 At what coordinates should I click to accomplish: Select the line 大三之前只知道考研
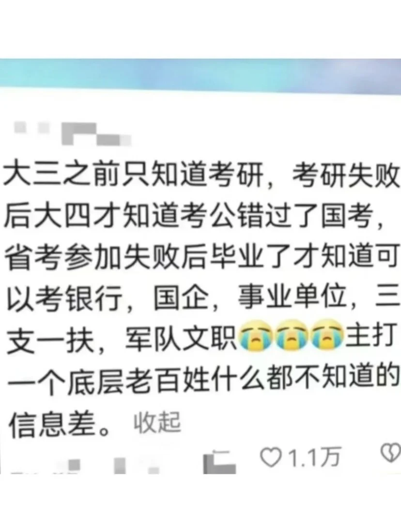(134, 175)
